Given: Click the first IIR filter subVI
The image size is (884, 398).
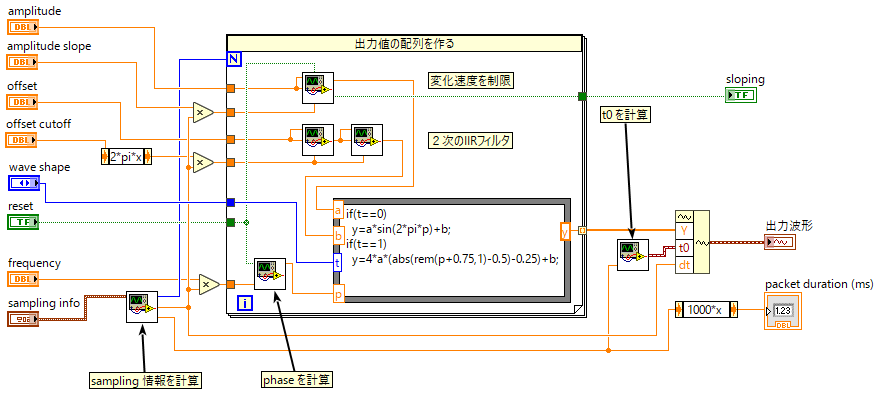Looking at the screenshot, I should click(317, 140).
